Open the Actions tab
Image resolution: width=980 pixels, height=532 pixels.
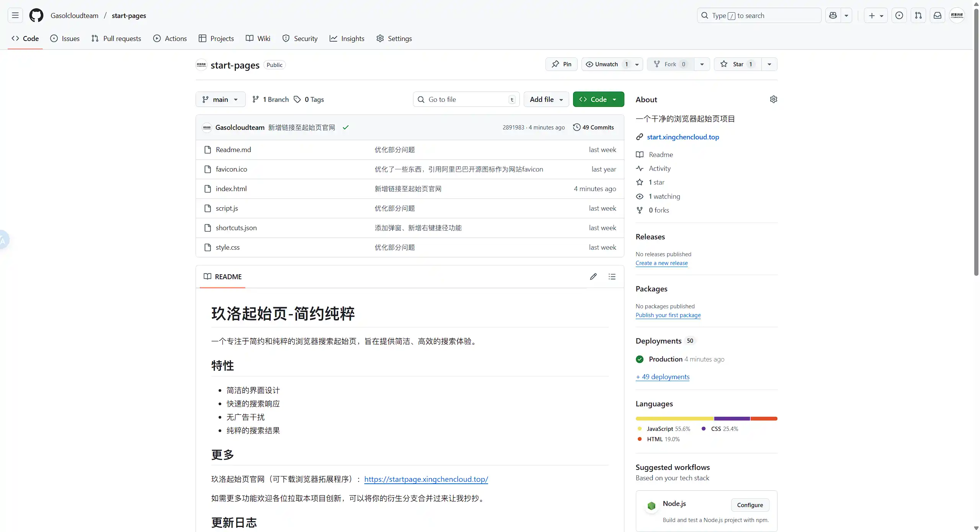pos(170,38)
